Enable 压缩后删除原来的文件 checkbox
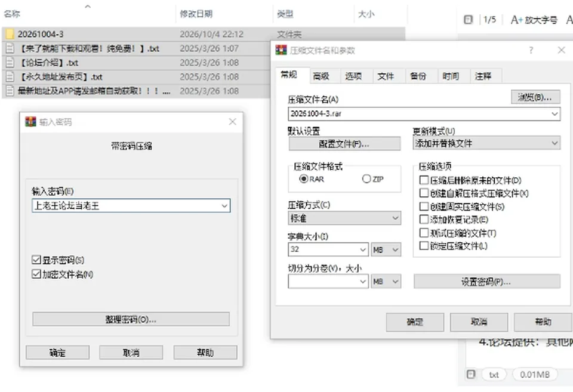This screenshot has height=392, width=573. (x=424, y=180)
